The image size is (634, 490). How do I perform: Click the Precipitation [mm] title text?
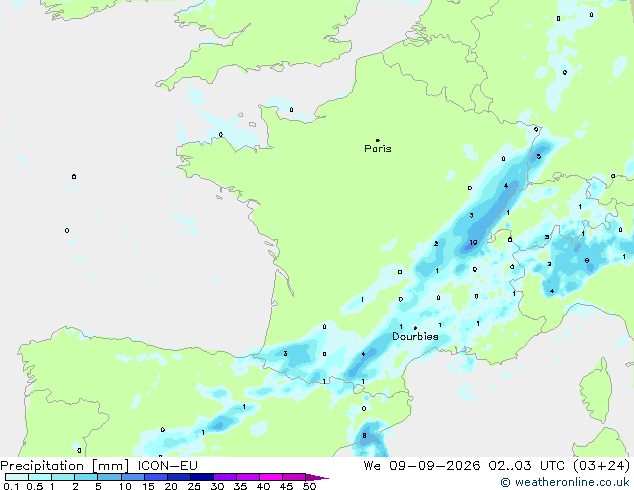pos(65,466)
